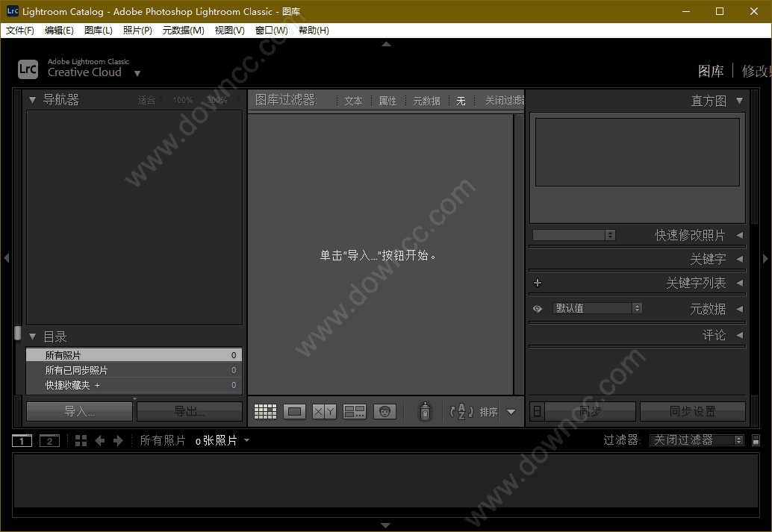Click the secondary window icon labeled 2

click(49, 440)
